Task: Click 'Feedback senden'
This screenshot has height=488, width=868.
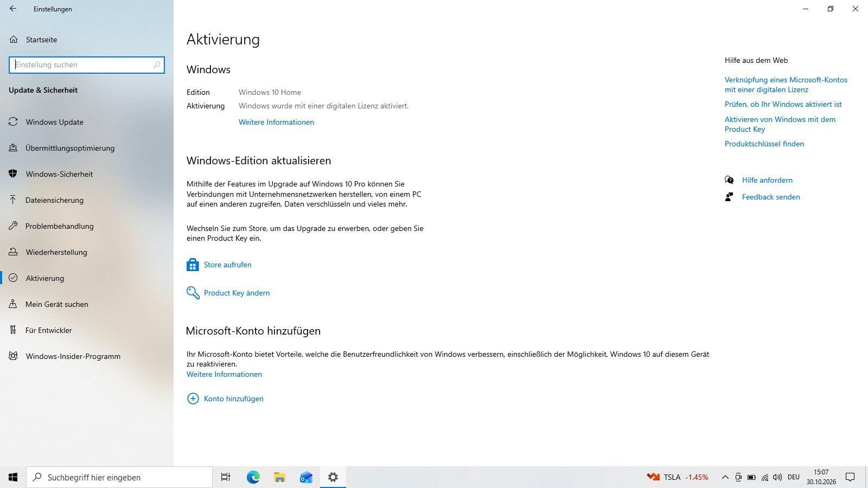Action: 771,197
